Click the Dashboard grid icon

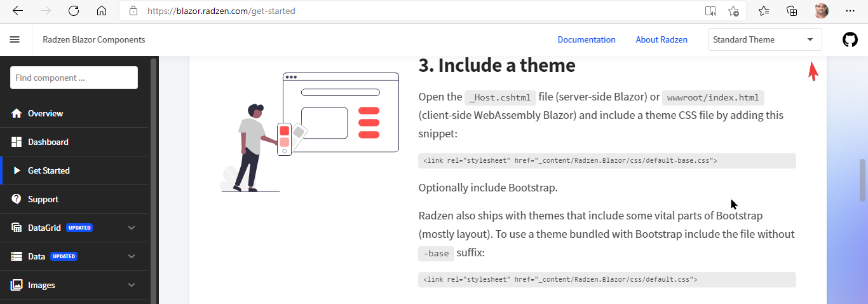(x=17, y=142)
